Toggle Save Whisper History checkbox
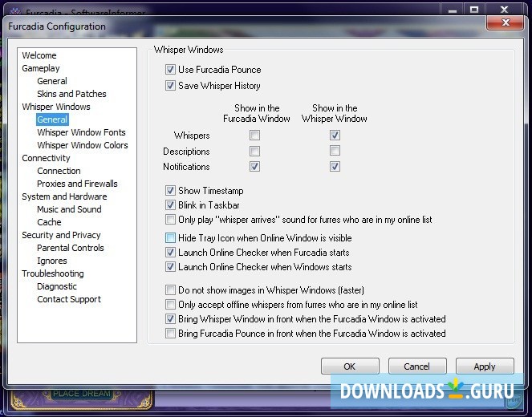 pyautogui.click(x=170, y=86)
